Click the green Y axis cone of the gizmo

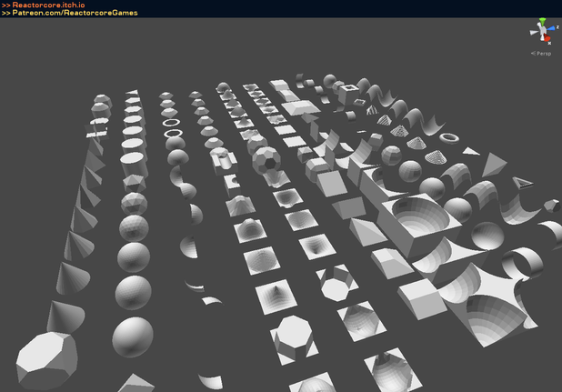click(x=543, y=22)
